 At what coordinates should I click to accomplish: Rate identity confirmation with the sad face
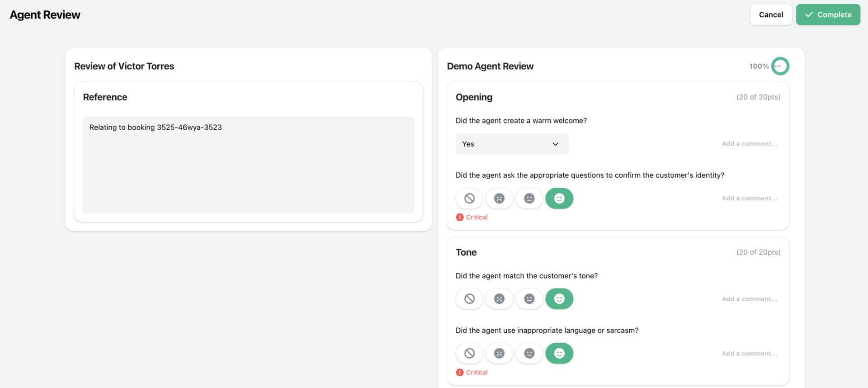pyautogui.click(x=499, y=199)
